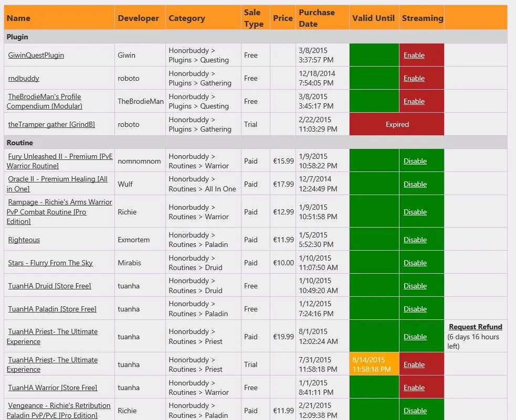Click developer name Exmortem
The height and width of the screenshot is (420, 516).
[x=134, y=240]
